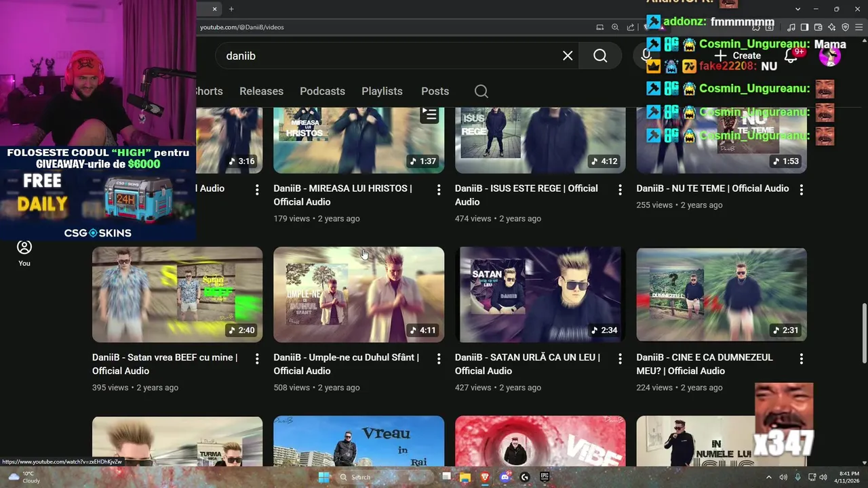Screen dimensions: 868x488
Task: Click the YouTube search magnifier button
Action: coord(600,56)
